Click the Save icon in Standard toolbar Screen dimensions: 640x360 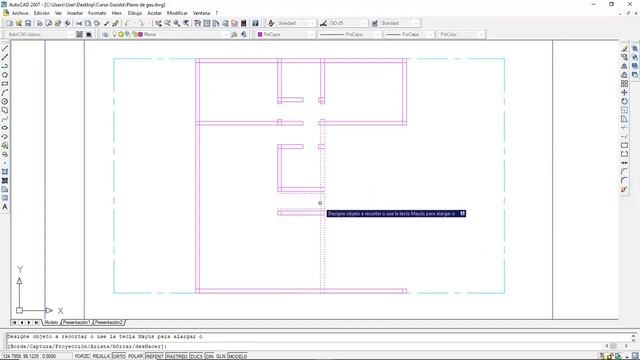point(28,23)
